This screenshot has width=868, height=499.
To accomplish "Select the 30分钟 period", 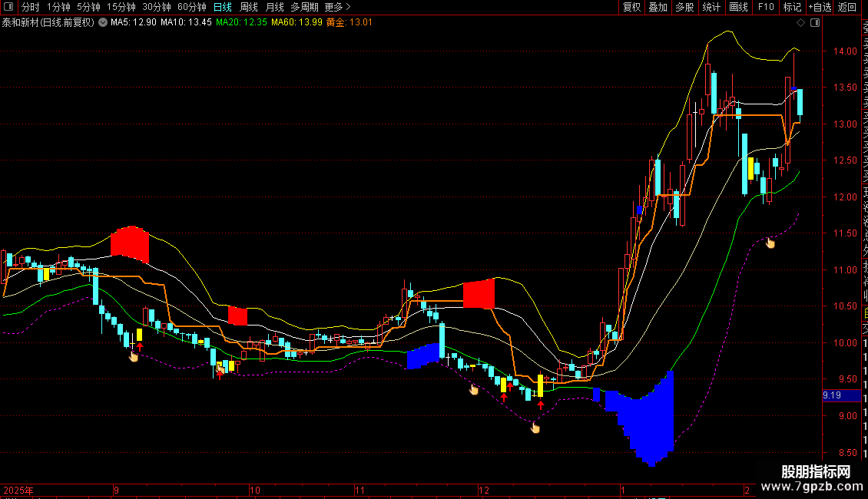I will (x=156, y=7).
